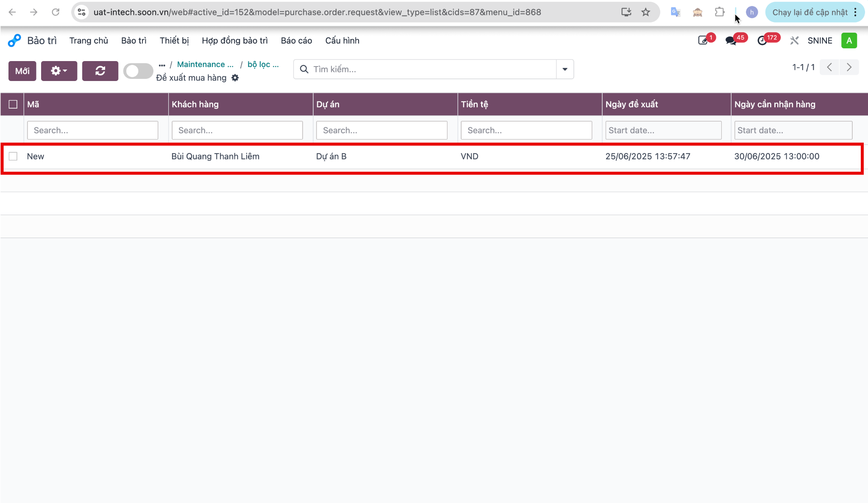This screenshot has height=503, width=868.
Task: Click the Mới button
Action: click(x=22, y=71)
